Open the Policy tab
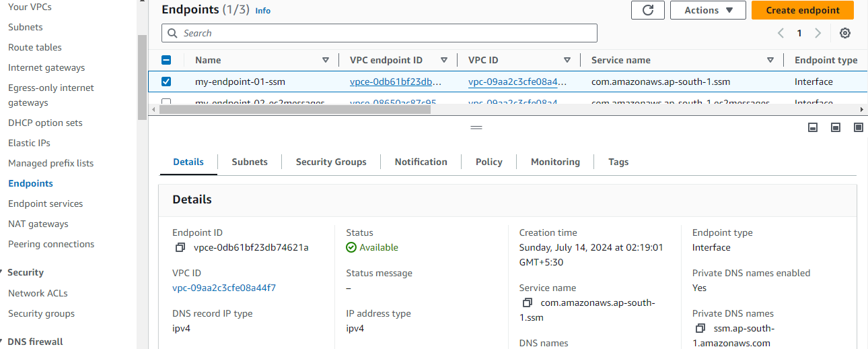Image resolution: width=868 pixels, height=349 pixels. tap(489, 162)
